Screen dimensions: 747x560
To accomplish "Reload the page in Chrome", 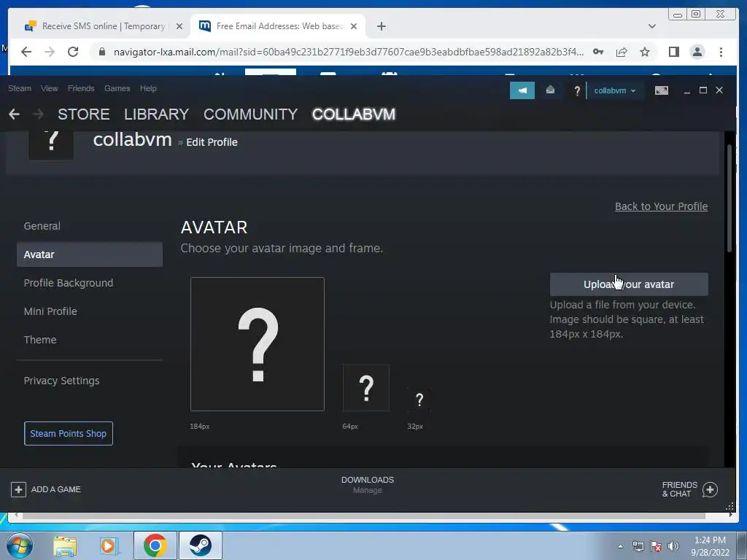I will click(x=73, y=52).
